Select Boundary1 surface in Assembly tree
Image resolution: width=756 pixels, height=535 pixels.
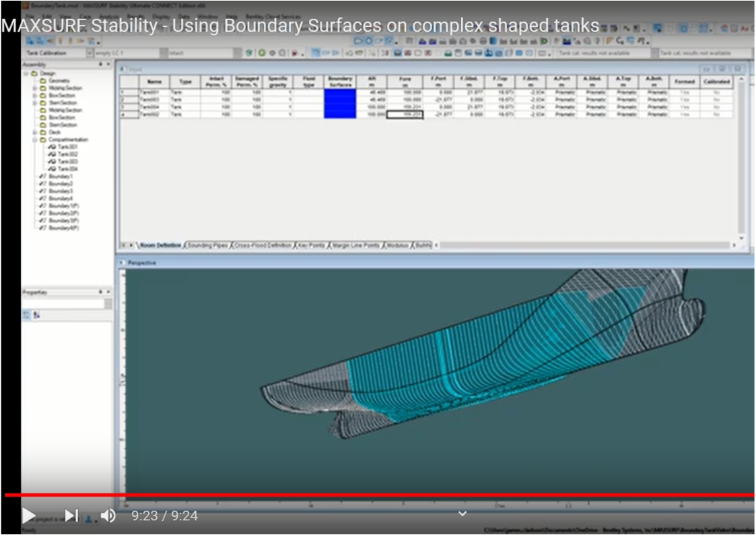pyautogui.click(x=59, y=177)
